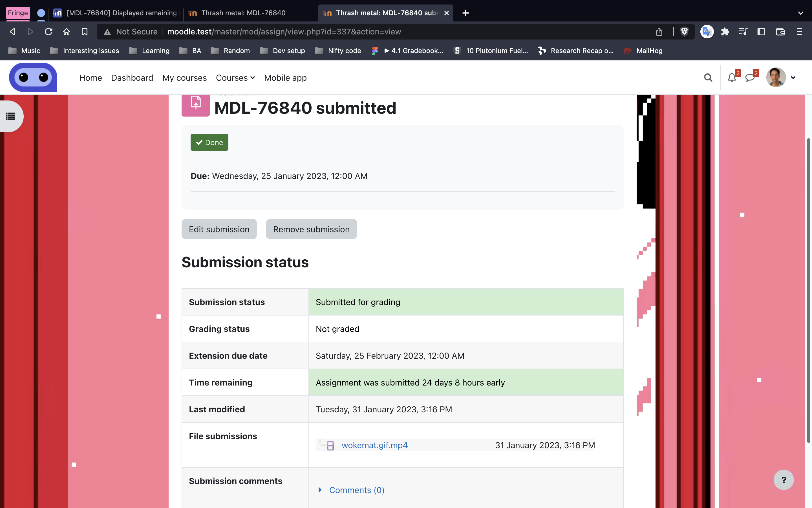
Task: Open the extensions puzzle icon
Action: [725, 32]
